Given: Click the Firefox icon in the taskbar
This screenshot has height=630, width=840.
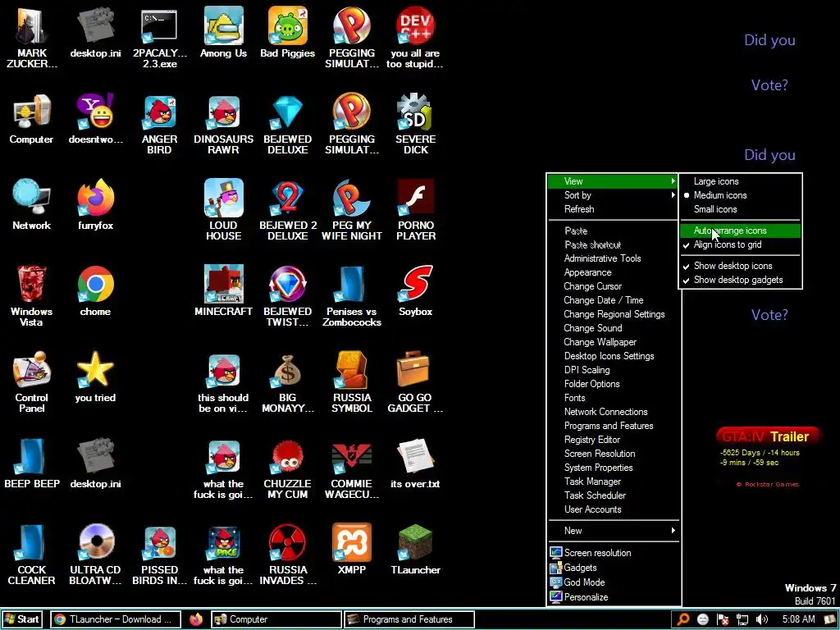Looking at the screenshot, I should pos(196,619).
